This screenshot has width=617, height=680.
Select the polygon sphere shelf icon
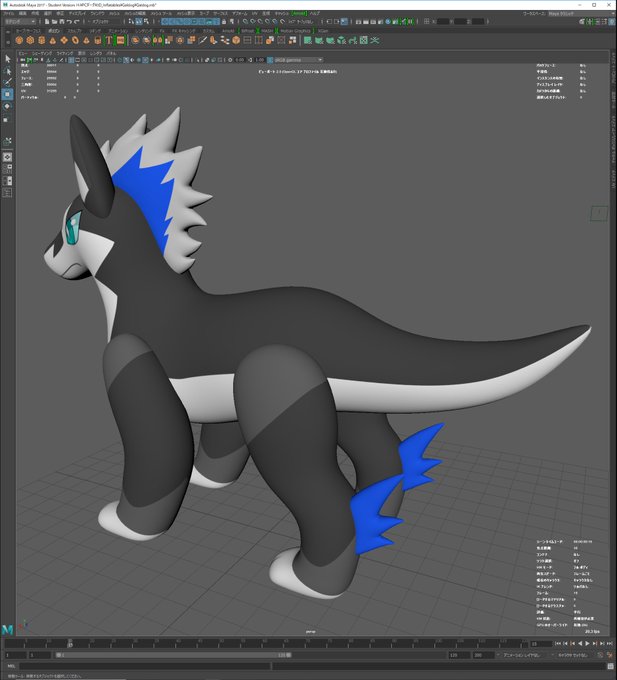point(19,40)
